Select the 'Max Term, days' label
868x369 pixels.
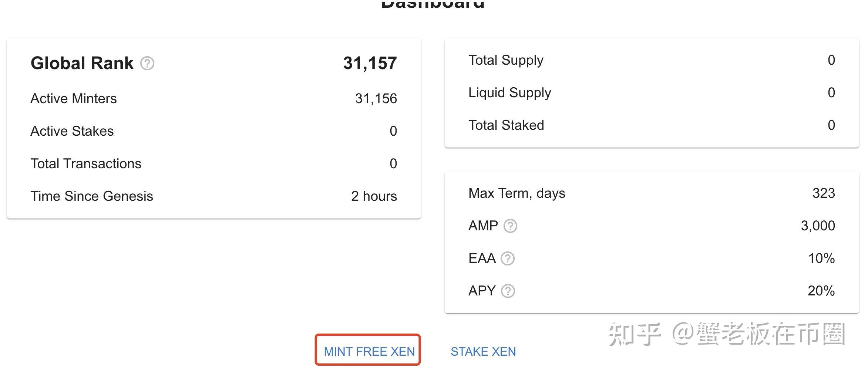(517, 193)
